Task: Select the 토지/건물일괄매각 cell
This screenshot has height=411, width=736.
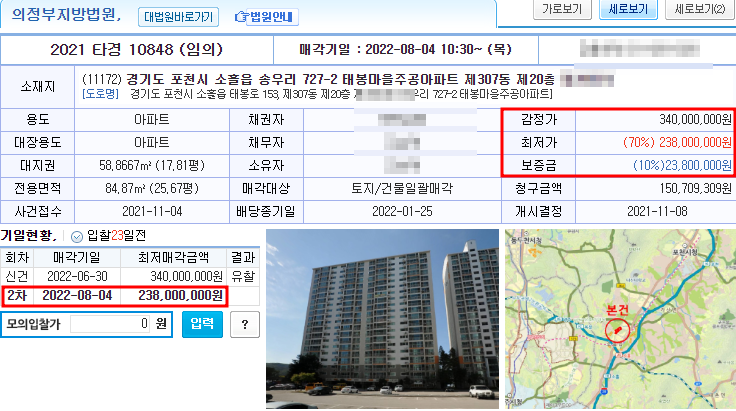Action: [x=402, y=189]
